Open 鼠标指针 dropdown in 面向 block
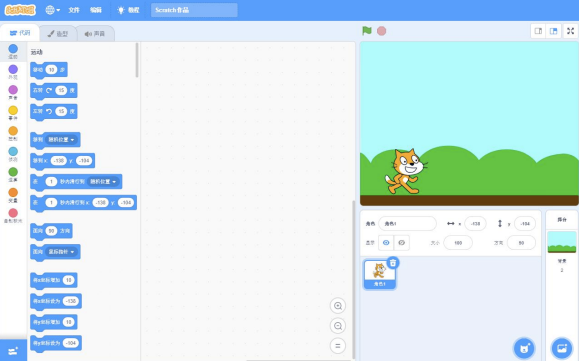This screenshot has height=361, width=579. 61,252
